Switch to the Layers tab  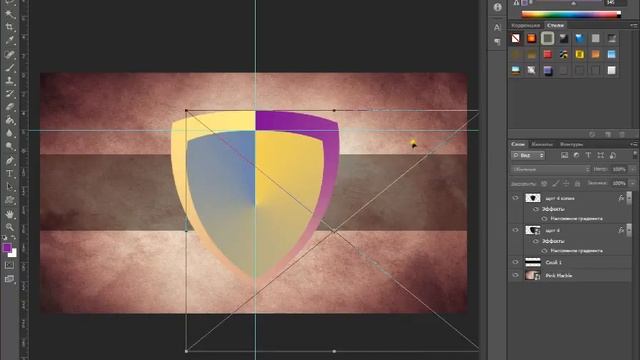pos(518,144)
